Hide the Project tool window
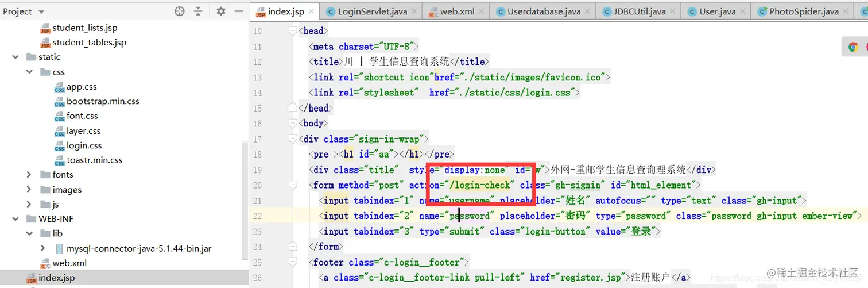The image size is (868, 288). pyautogui.click(x=239, y=11)
